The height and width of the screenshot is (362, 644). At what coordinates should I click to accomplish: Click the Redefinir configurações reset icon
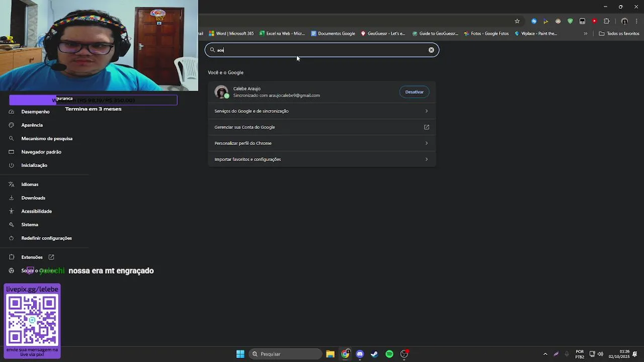click(12, 238)
